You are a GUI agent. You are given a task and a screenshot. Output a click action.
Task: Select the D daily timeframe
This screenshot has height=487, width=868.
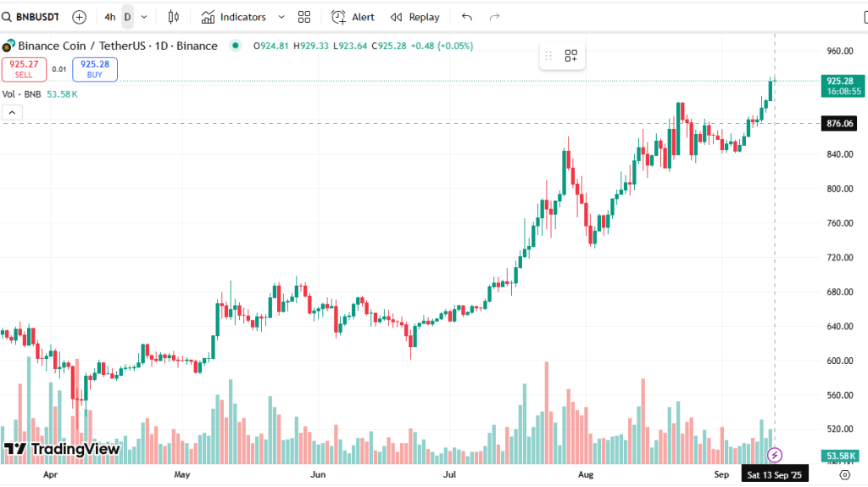[x=127, y=17]
